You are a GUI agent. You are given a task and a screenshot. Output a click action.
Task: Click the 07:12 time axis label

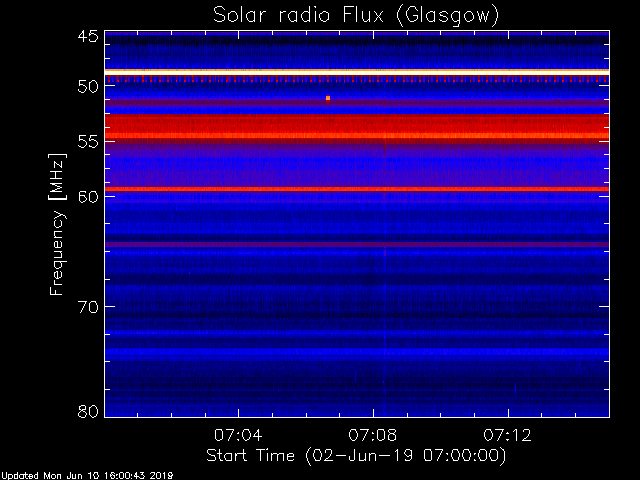507,435
